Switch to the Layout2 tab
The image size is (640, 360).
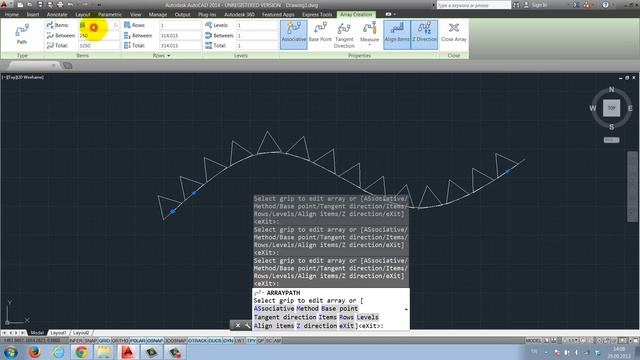coord(81,333)
